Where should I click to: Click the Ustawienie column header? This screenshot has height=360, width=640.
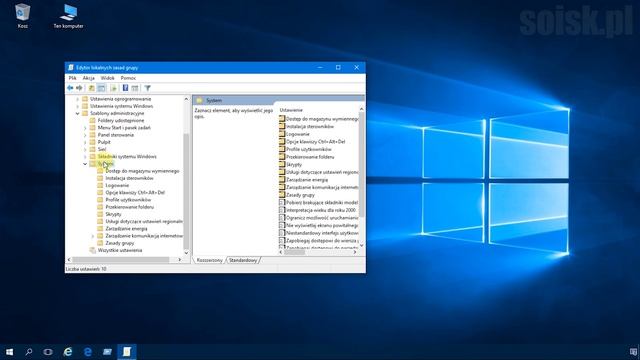(291, 110)
